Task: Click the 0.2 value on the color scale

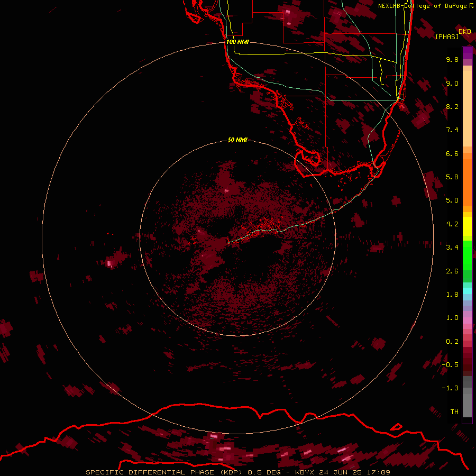Action: pos(452,342)
